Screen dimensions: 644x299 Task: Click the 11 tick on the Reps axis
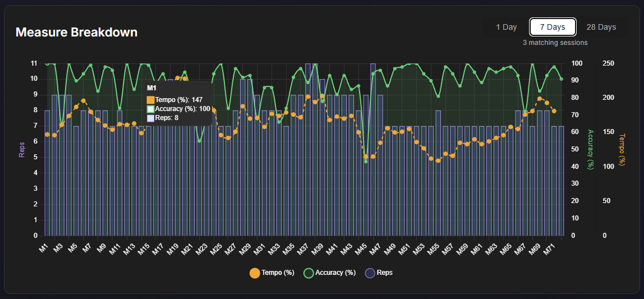(x=34, y=63)
